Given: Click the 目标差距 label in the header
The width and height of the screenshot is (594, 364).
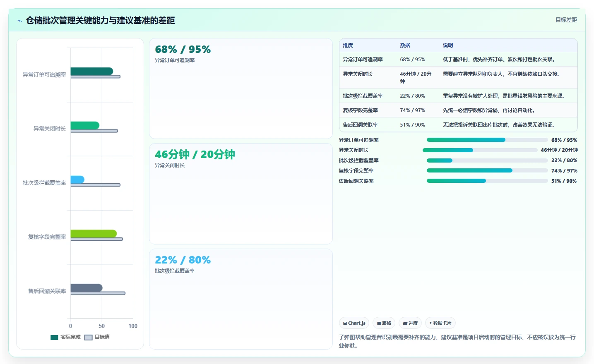Looking at the screenshot, I should 566,20.
